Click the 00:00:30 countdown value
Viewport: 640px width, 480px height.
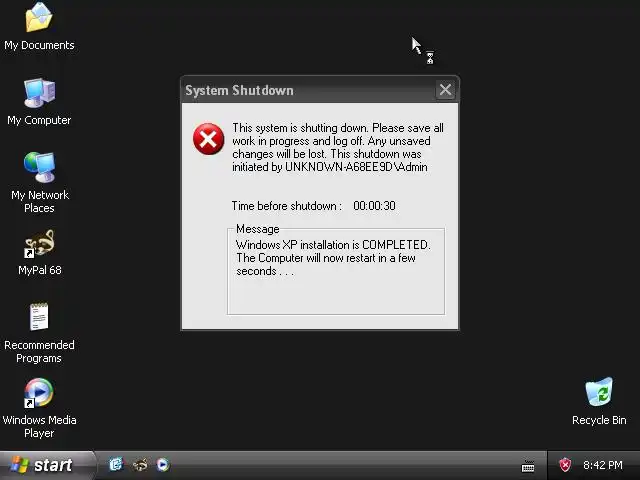(374, 206)
